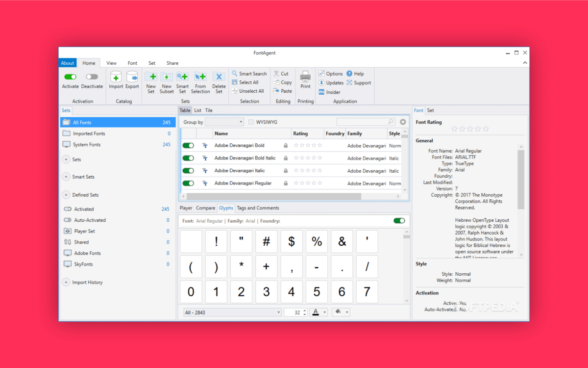Sort the table by the Rating column
The image size is (588, 368).
click(308, 133)
